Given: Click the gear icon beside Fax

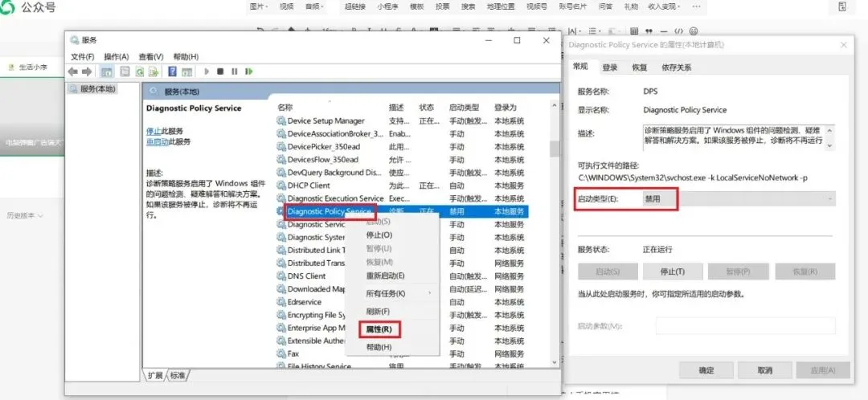Looking at the screenshot, I should [x=281, y=353].
